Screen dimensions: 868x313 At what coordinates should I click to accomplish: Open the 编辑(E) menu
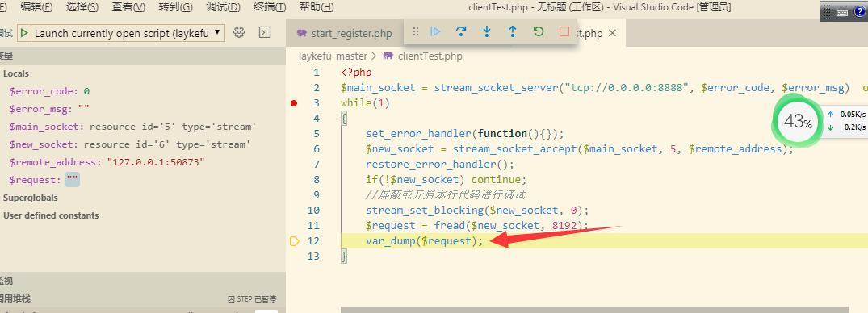pyautogui.click(x=36, y=7)
